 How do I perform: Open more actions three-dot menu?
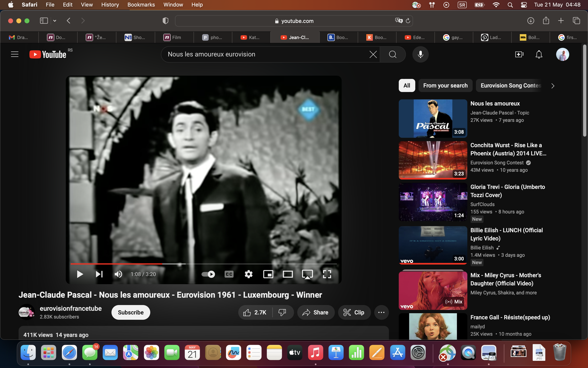[381, 313]
